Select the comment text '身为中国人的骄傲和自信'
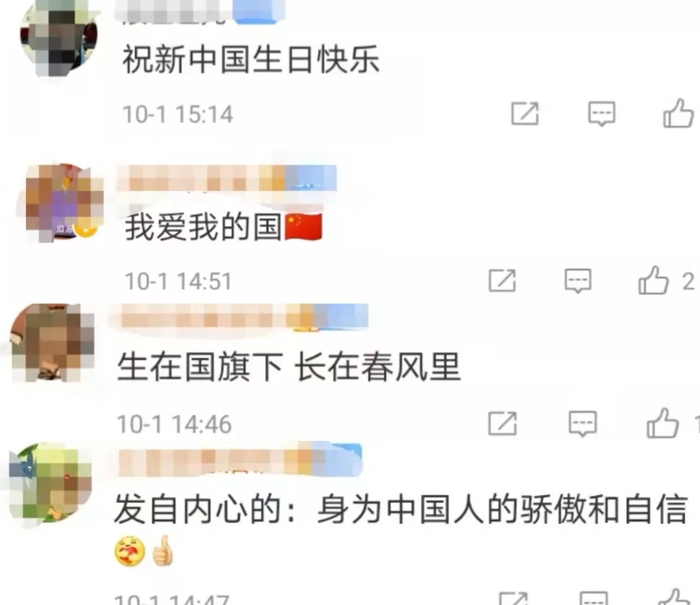The height and width of the screenshot is (605, 700). (x=503, y=509)
